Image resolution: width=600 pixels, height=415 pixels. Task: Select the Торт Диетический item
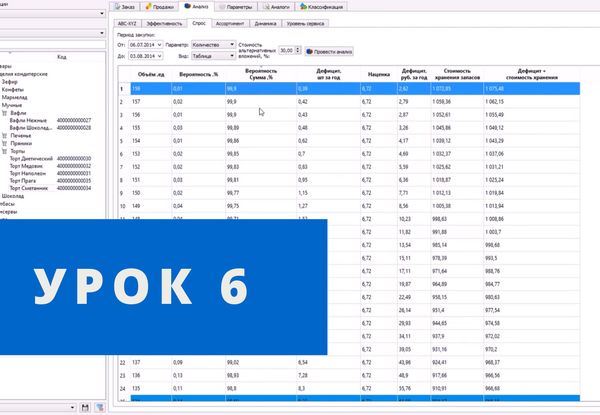tap(31, 158)
